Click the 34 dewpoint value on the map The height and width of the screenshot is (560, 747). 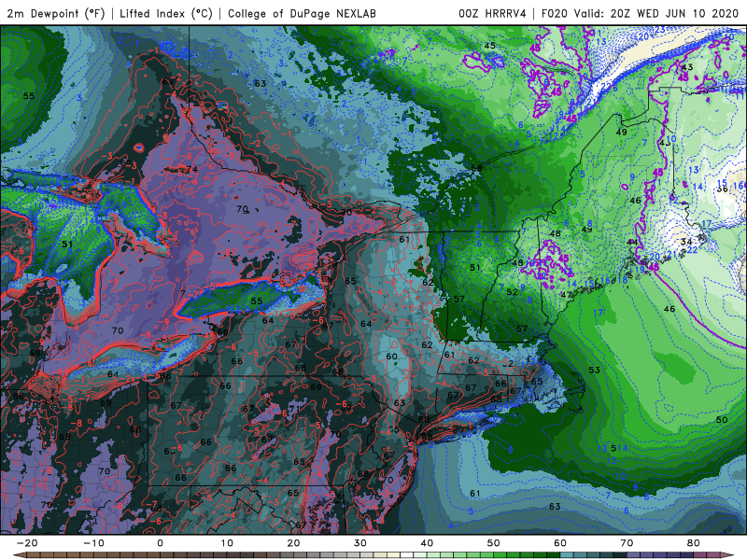(686, 242)
